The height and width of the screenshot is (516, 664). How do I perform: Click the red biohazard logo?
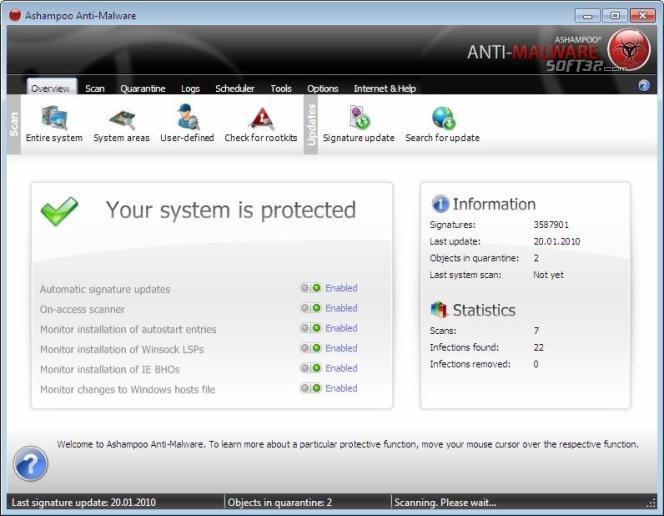pos(628,50)
